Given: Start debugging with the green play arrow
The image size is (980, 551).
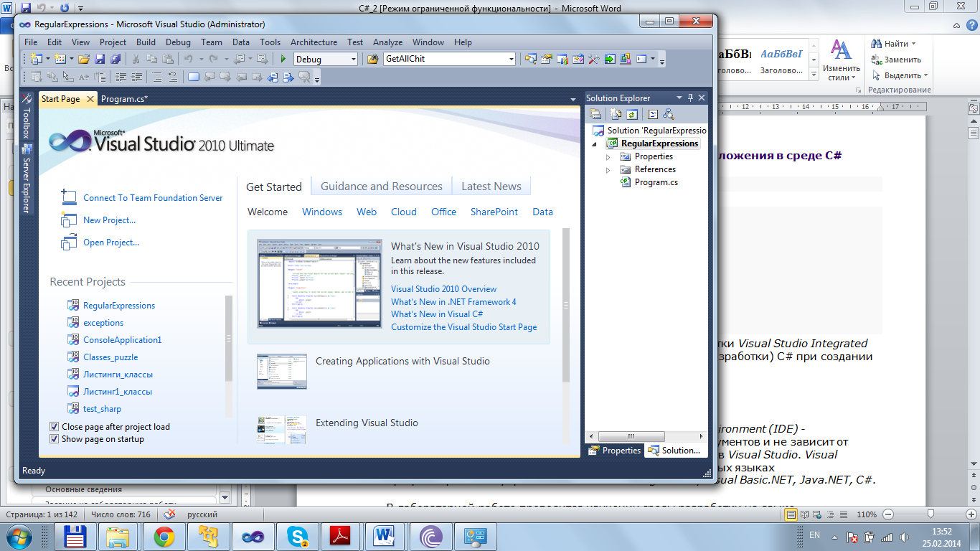Looking at the screenshot, I should pos(283,59).
